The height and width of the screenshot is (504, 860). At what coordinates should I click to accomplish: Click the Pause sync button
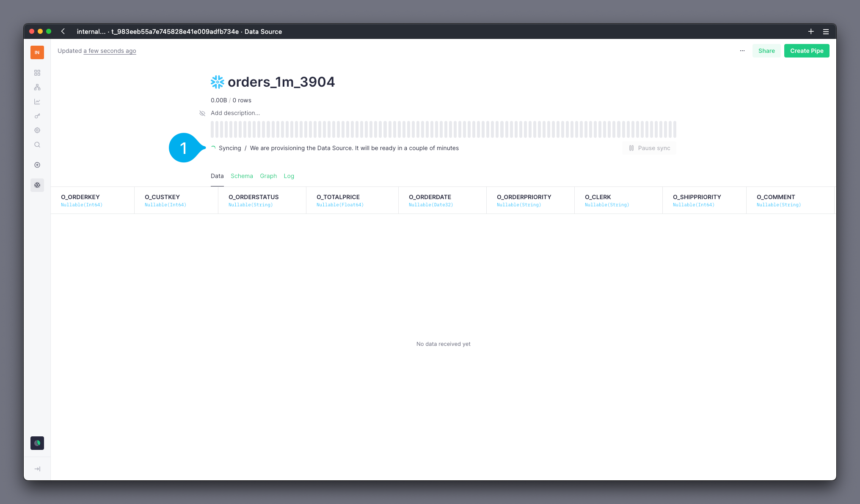649,148
